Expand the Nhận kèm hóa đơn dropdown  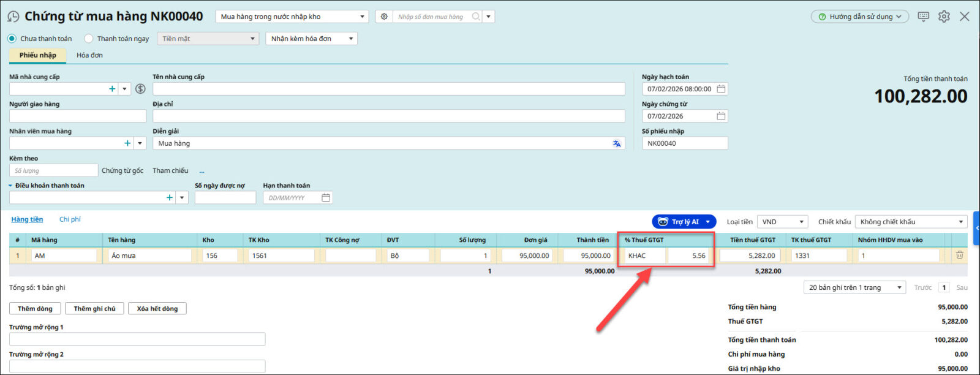pyautogui.click(x=311, y=39)
